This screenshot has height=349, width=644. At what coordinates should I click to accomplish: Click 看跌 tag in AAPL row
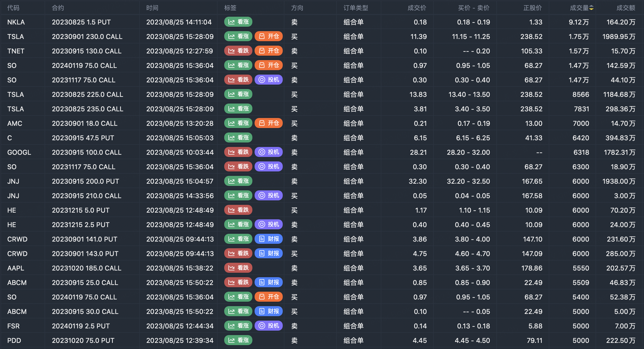point(238,268)
